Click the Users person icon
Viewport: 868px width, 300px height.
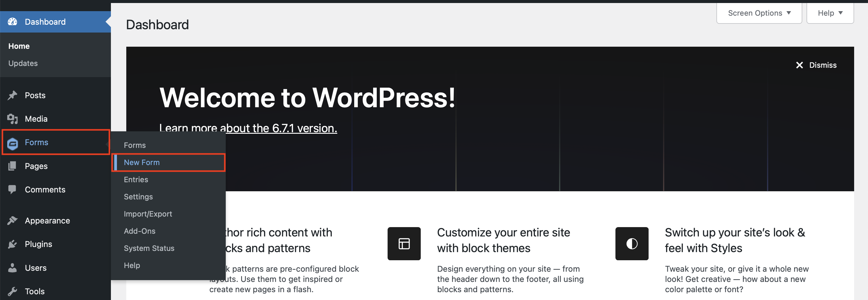(x=12, y=268)
